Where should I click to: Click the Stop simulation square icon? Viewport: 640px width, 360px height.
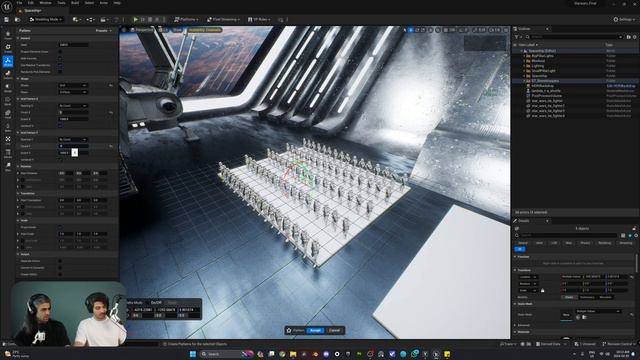pos(150,19)
